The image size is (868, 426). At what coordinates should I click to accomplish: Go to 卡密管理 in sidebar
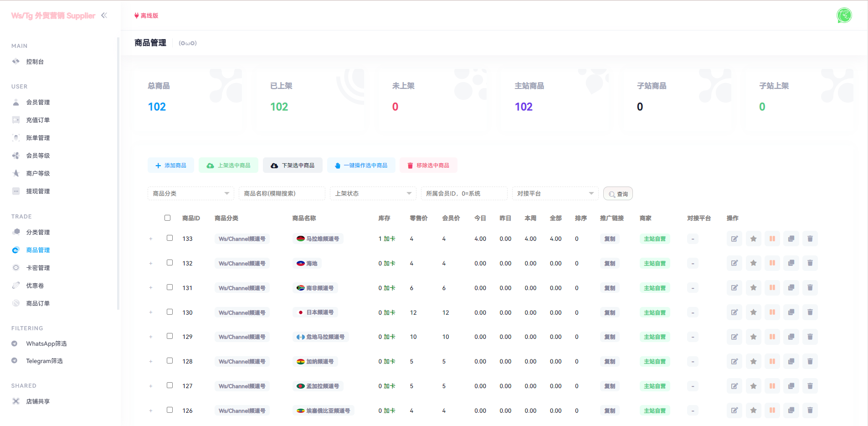coord(38,268)
